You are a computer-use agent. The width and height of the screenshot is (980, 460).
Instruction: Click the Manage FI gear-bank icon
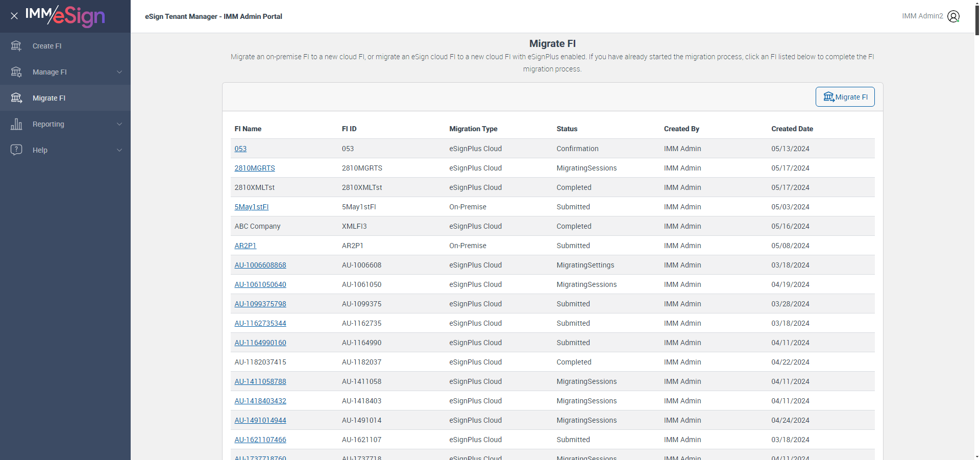click(16, 72)
